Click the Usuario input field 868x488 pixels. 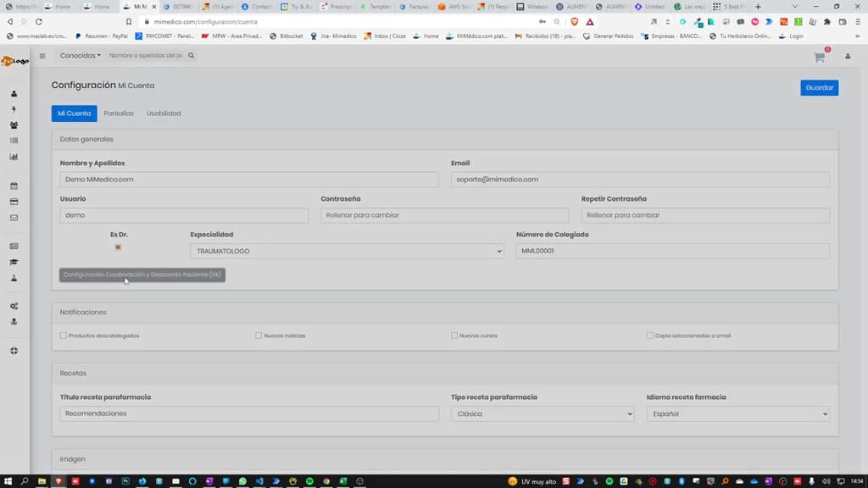pyautogui.click(x=184, y=215)
